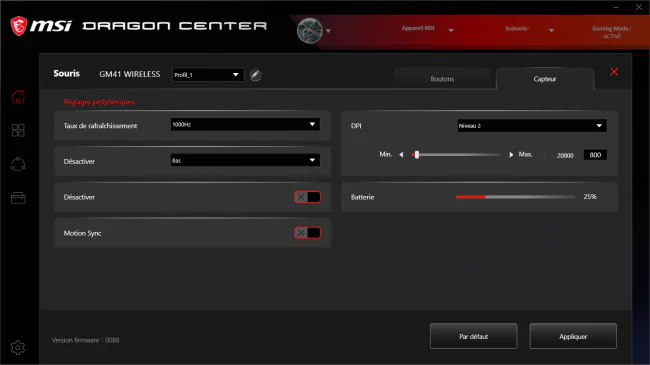Click the Batterie level bar
This screenshot has width=650, height=365.
pos(515,197)
